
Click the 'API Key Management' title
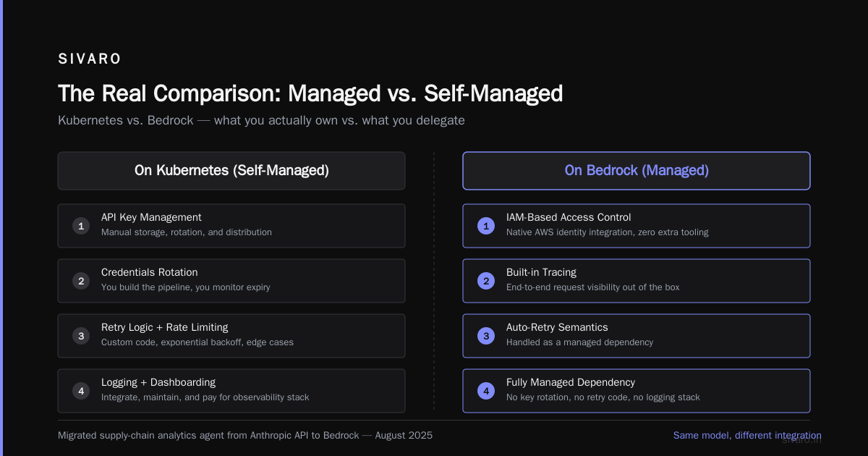click(151, 217)
